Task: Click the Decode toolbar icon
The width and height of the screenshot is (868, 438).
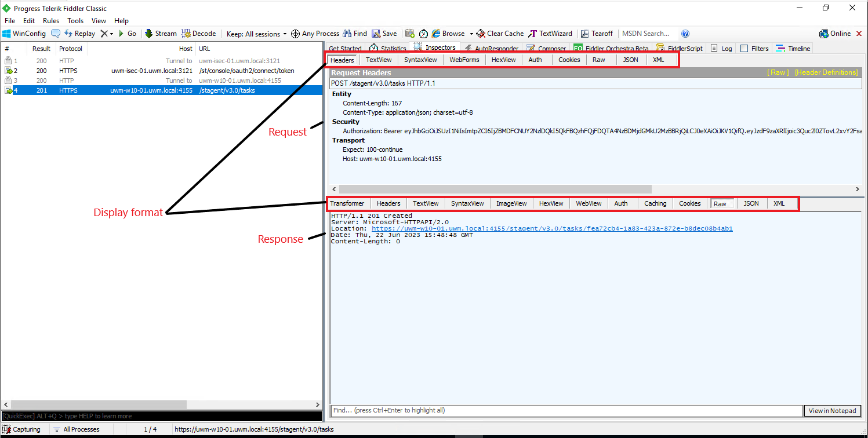Action: (x=186, y=34)
